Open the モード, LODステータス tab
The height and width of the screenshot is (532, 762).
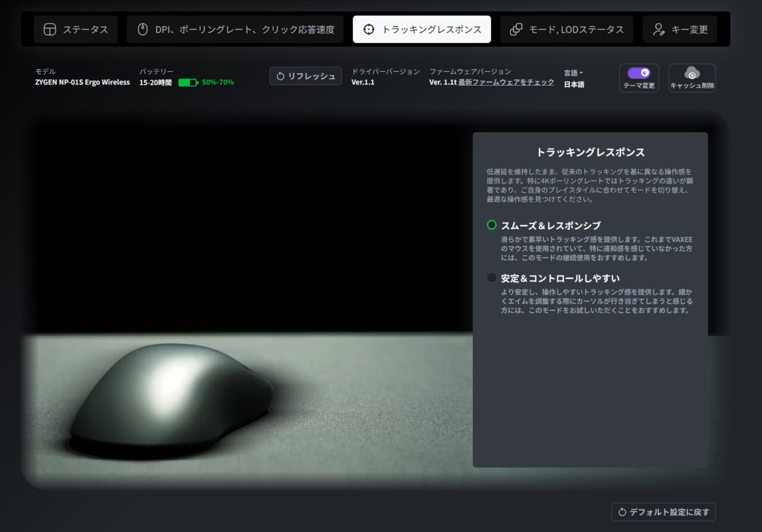point(567,29)
